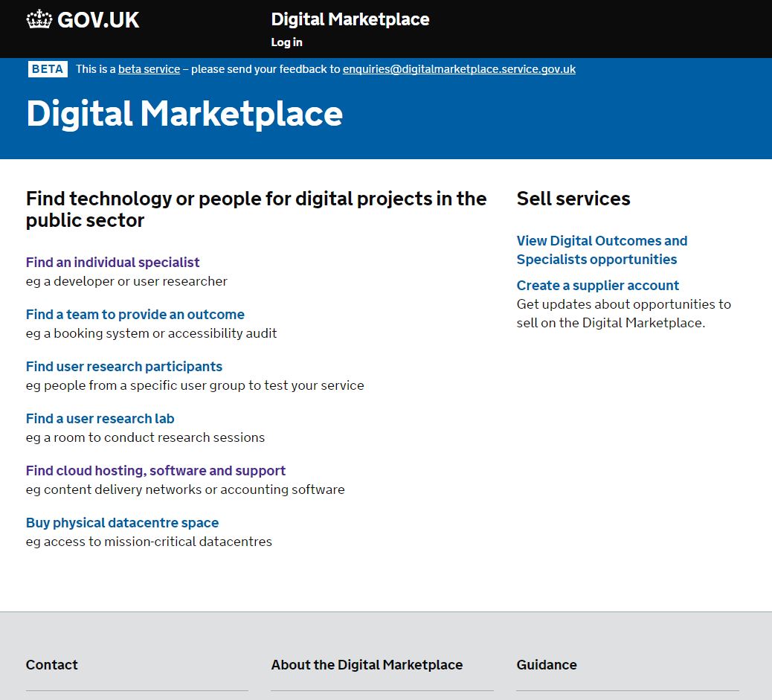Click the About the Digital Marketplace footer heading

(367, 664)
